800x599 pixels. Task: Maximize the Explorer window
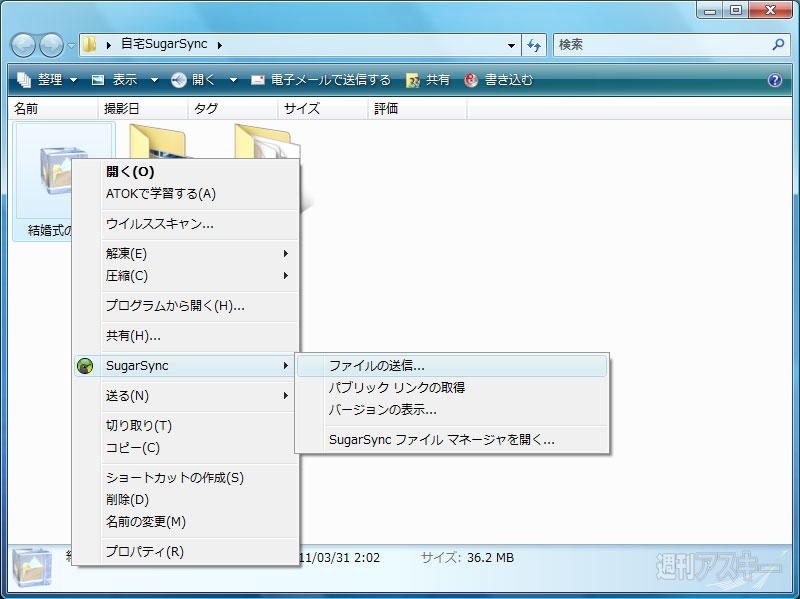pos(736,10)
